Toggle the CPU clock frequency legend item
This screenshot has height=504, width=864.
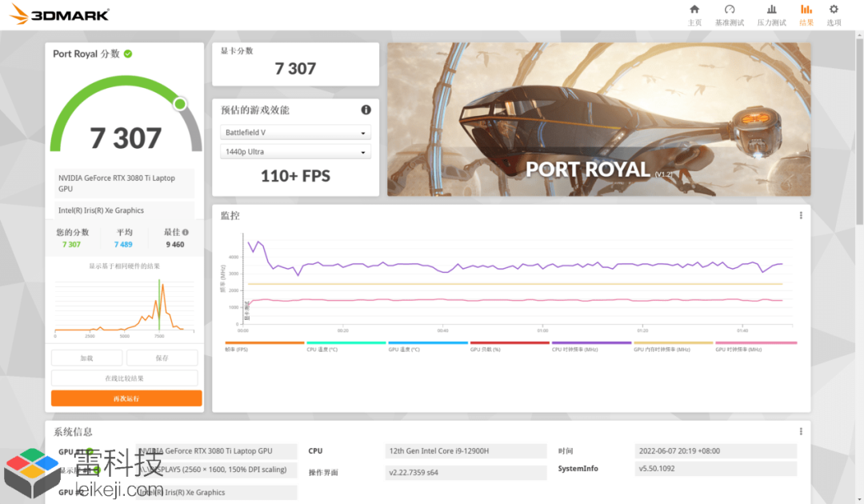pos(591,346)
